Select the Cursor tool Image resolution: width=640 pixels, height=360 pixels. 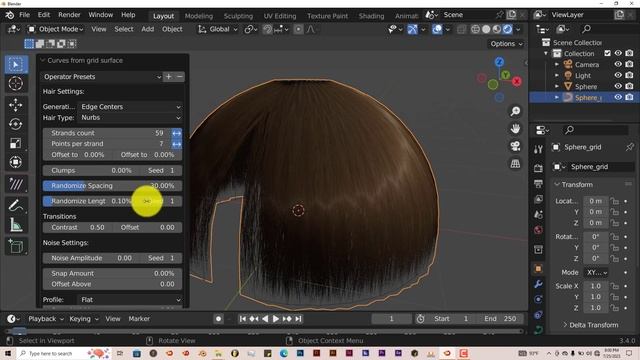(16, 84)
